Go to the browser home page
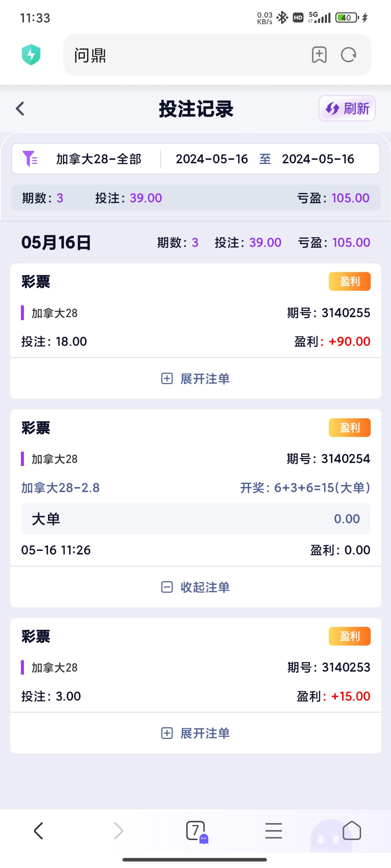 352,831
